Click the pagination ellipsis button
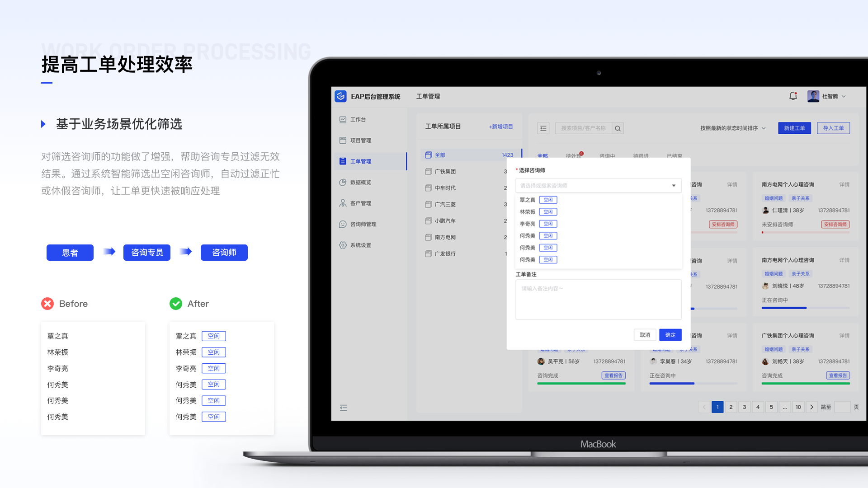The height and width of the screenshot is (488, 868). point(785,407)
